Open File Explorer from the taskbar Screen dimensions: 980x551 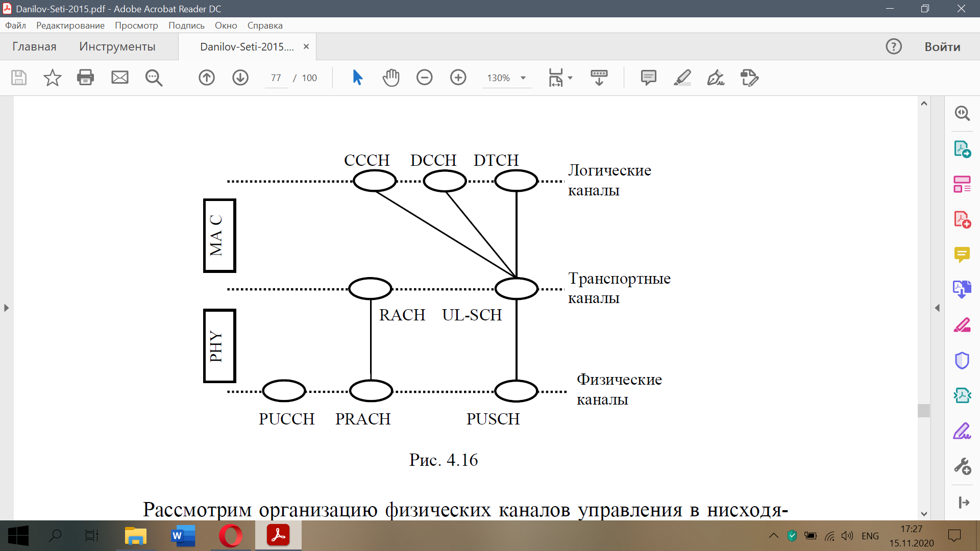[x=135, y=536]
